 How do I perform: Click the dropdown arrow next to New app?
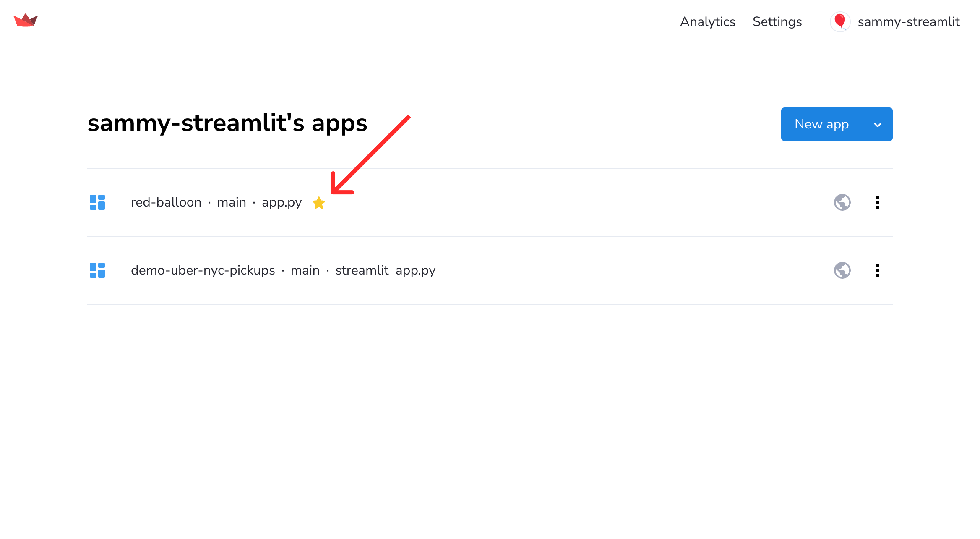coord(878,124)
